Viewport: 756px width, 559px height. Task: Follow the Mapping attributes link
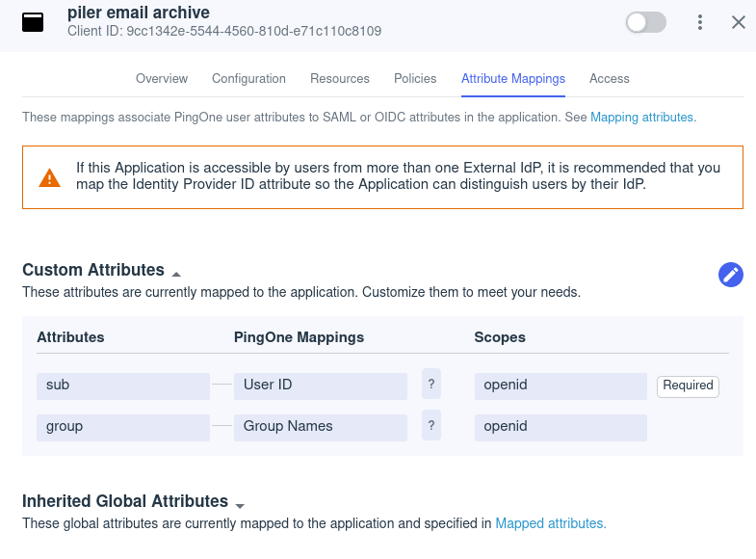(641, 118)
